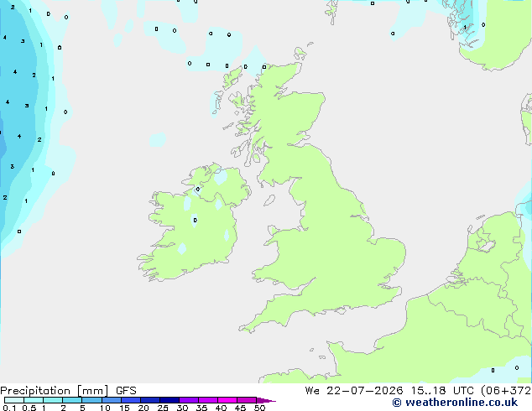Click the "15..18" hour range text
This screenshot has width=532, height=411.
427,391
